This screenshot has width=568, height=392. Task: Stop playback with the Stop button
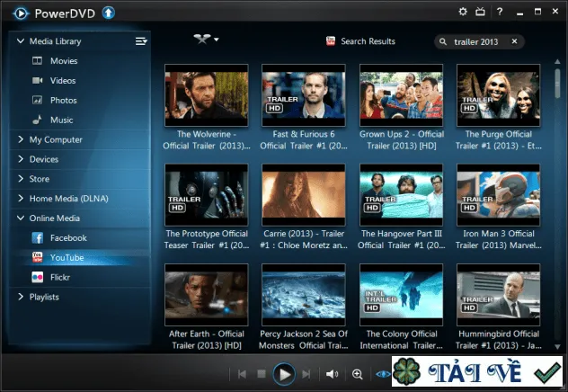click(262, 374)
